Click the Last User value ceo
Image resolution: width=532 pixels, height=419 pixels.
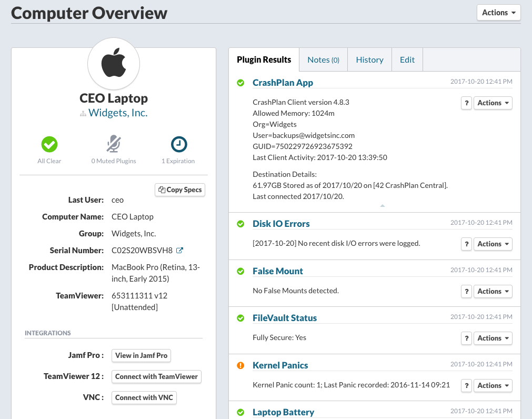(x=117, y=200)
